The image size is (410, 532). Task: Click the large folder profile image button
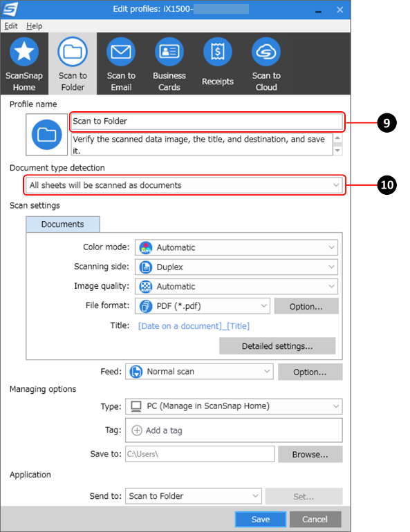point(47,135)
